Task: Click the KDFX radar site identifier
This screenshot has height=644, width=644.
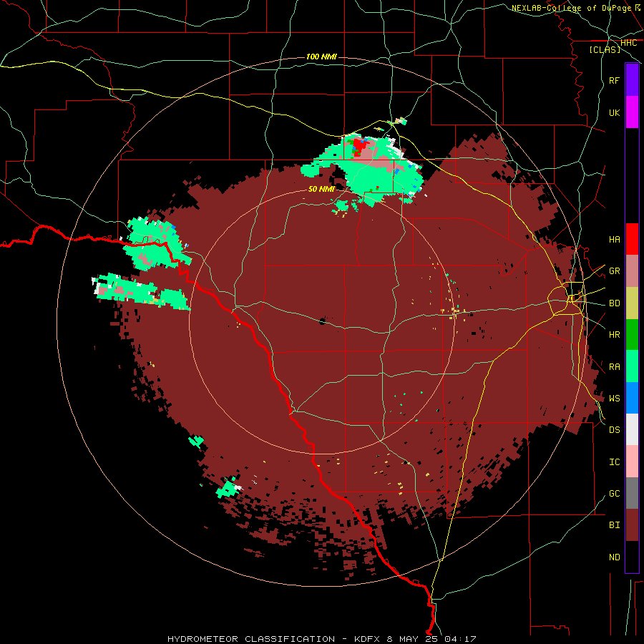Action: [369, 639]
